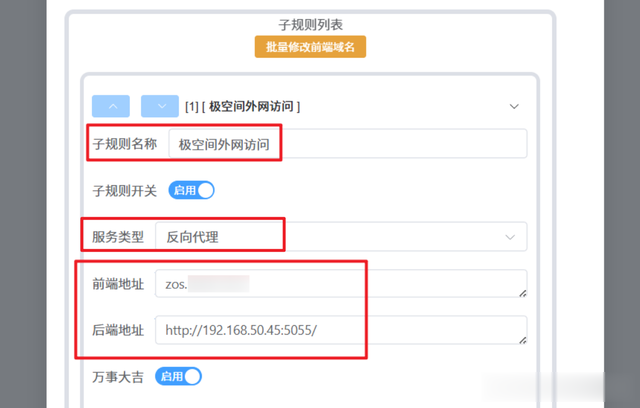The width and height of the screenshot is (640, 408).
Task: Click the 子规则列表 heading
Action: pyautogui.click(x=310, y=24)
